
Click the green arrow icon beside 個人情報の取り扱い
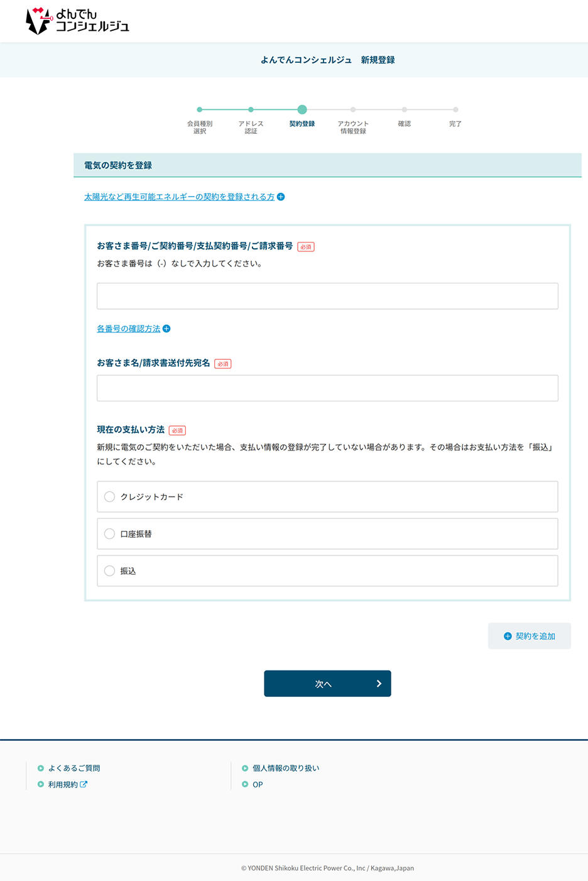click(244, 768)
